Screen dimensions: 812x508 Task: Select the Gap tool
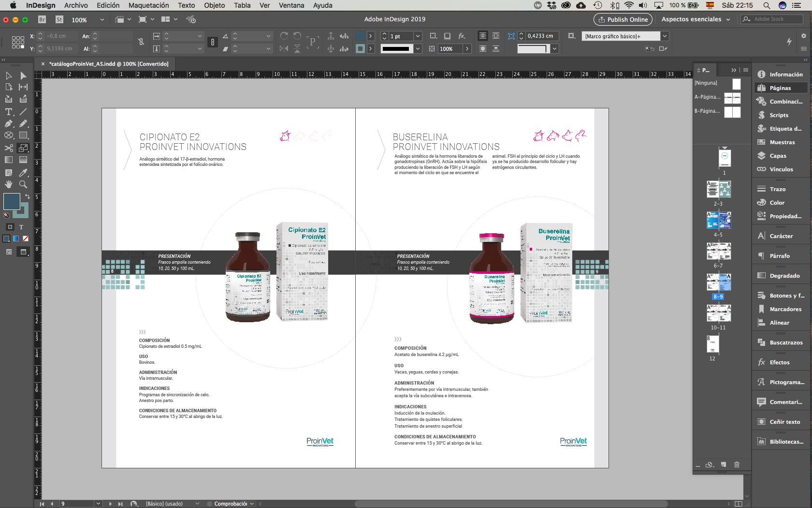[x=23, y=87]
